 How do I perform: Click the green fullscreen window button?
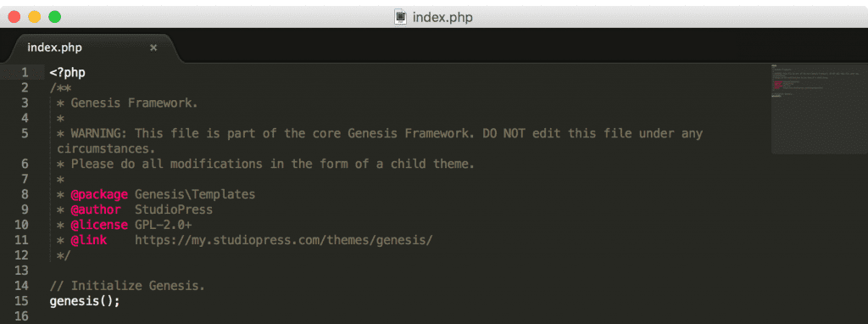click(x=55, y=17)
